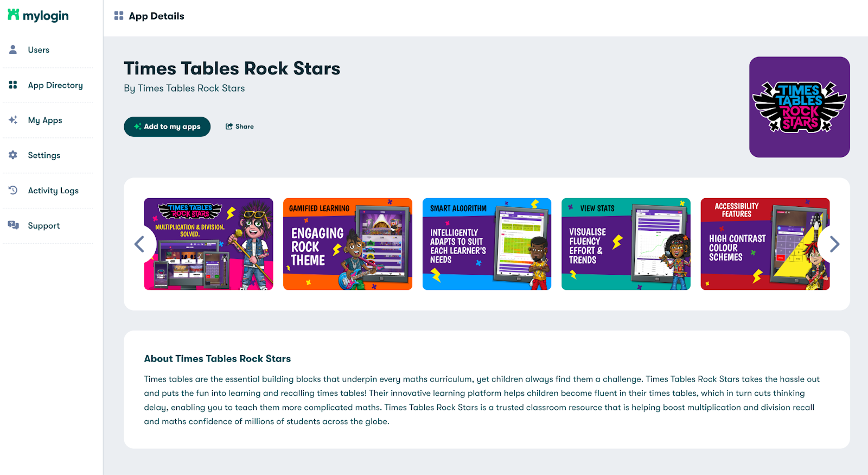868x475 pixels.
Task: Share this app
Action: (240, 126)
